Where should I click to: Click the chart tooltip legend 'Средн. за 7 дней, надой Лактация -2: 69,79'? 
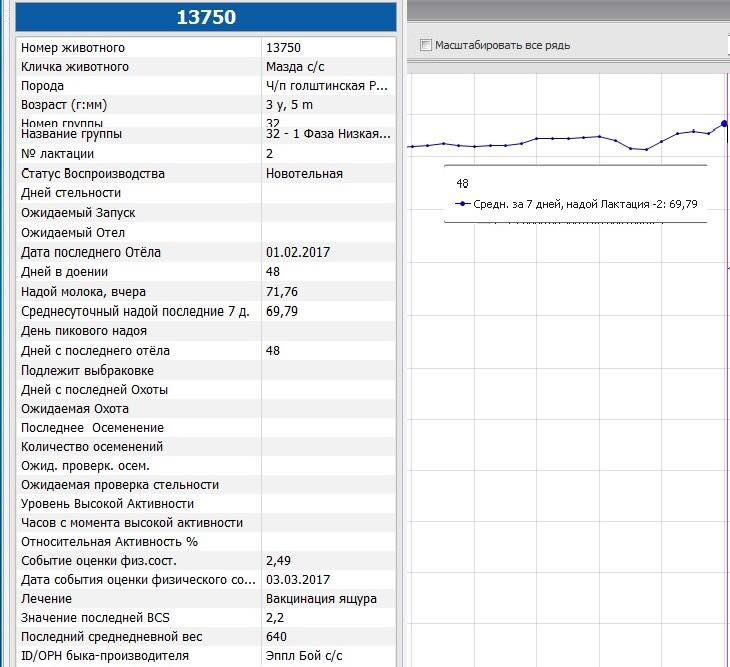[x=576, y=204]
